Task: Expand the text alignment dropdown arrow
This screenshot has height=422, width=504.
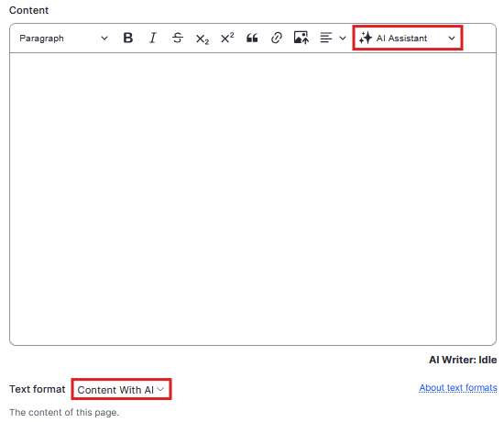Action: tap(343, 39)
